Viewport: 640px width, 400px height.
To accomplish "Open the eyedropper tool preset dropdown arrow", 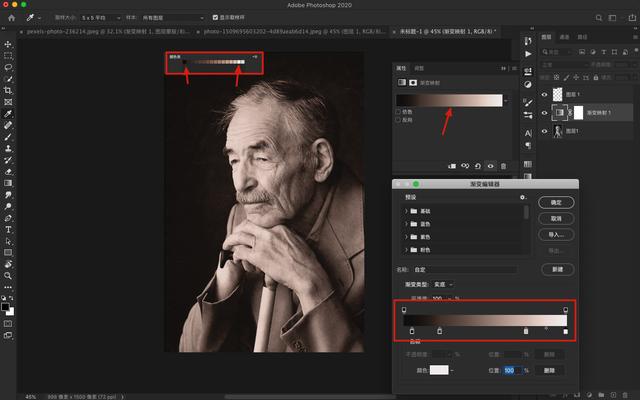I will (x=40, y=18).
